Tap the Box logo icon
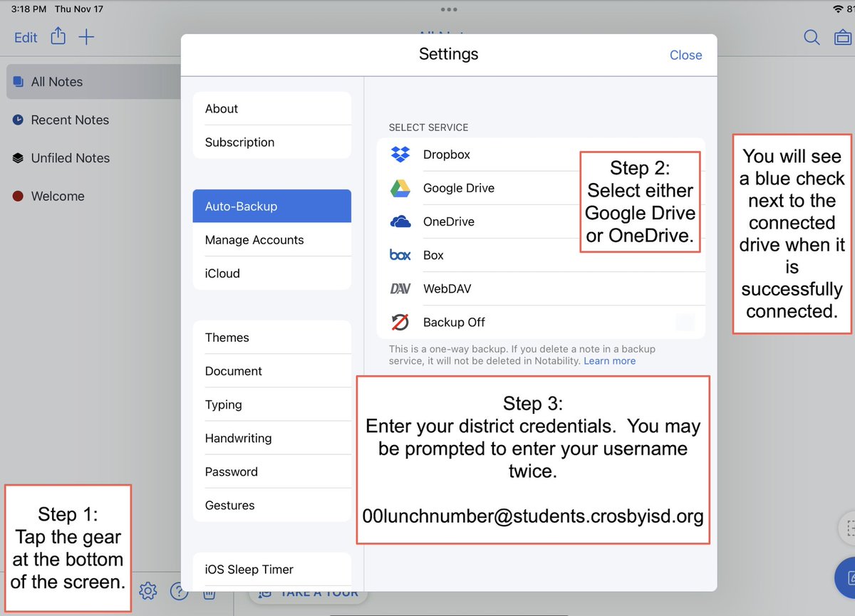 point(400,255)
